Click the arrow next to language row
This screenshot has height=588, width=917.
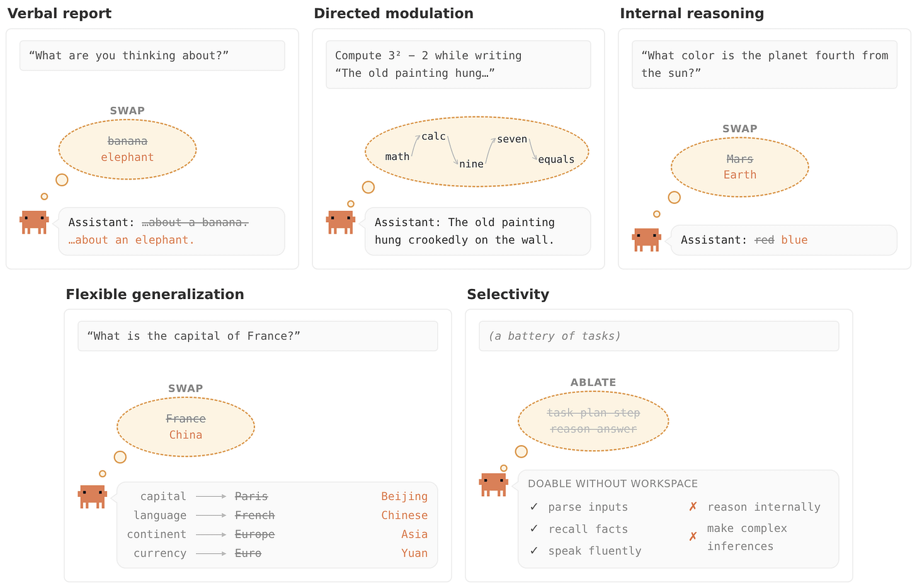coord(211,516)
